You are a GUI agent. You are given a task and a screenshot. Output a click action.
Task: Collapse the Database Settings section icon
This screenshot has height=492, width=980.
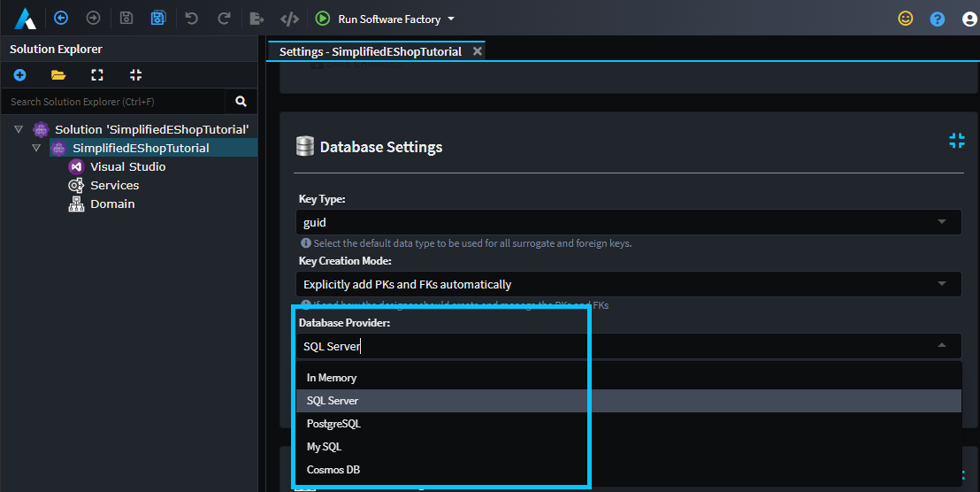pos(957,141)
